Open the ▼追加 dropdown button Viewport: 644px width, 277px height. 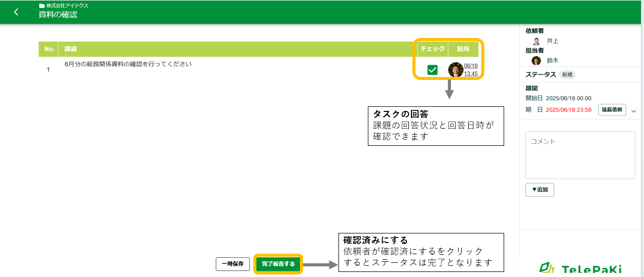tap(540, 189)
